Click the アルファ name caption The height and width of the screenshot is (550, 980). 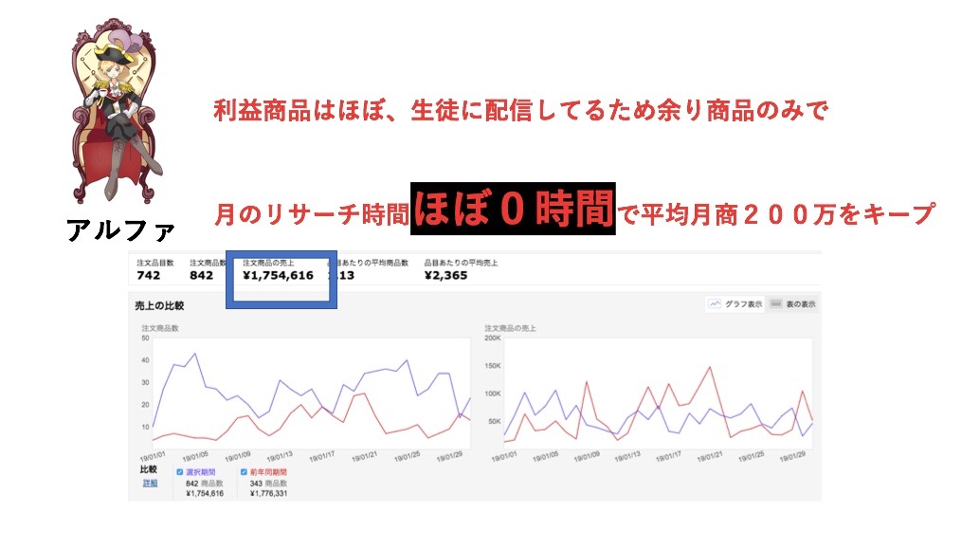coord(121,230)
